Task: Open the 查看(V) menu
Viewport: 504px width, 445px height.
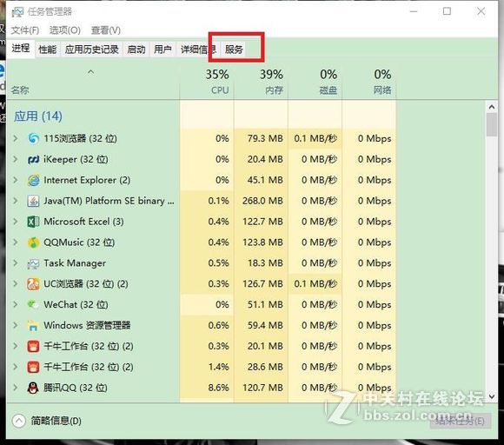Action: [106, 30]
